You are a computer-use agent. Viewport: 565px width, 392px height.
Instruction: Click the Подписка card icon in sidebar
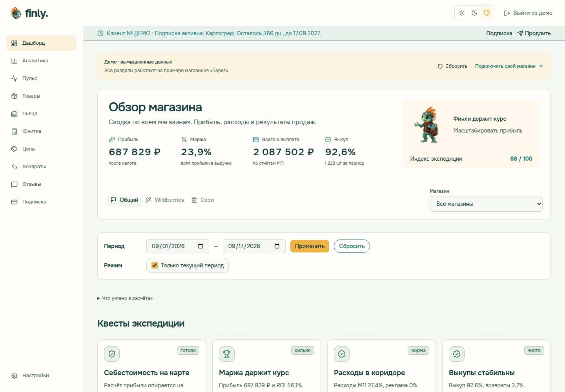(15, 202)
